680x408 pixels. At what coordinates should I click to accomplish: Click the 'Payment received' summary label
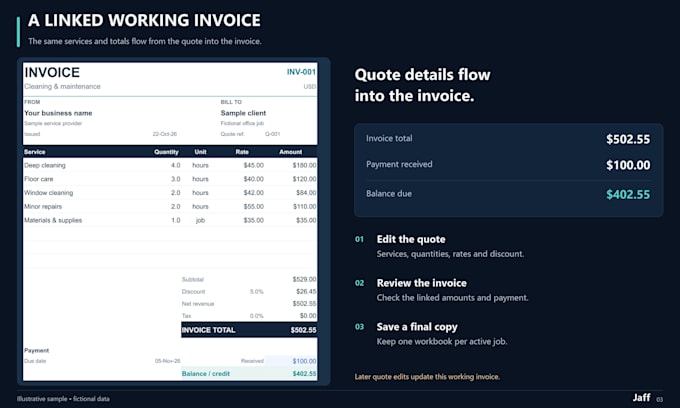point(399,164)
